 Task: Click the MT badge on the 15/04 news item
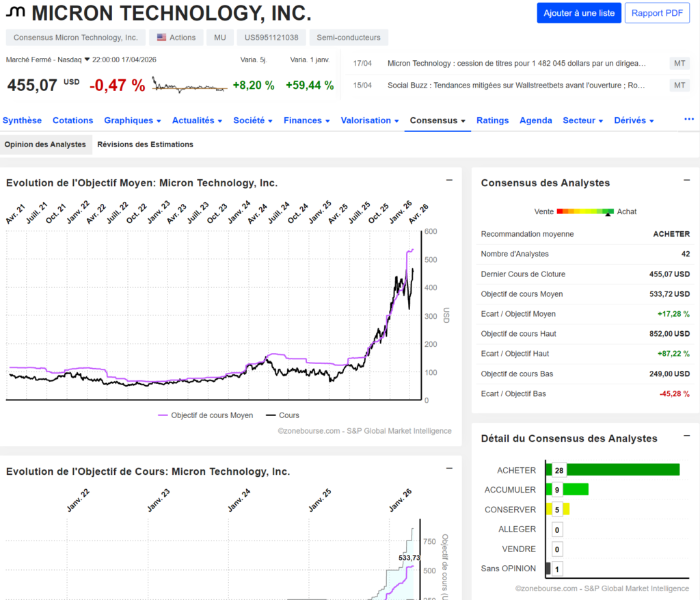[679, 86]
